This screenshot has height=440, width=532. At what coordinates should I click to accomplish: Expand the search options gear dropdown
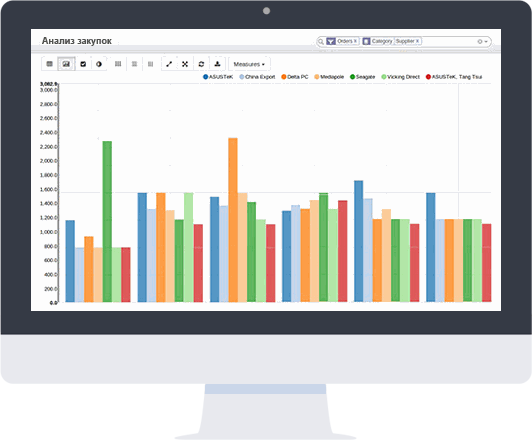click(x=482, y=41)
